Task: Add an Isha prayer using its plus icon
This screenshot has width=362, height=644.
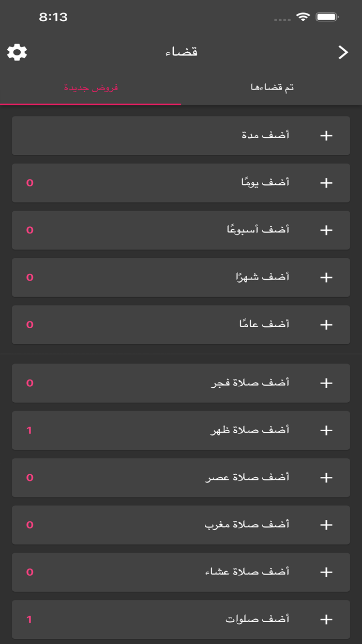Action: (x=326, y=572)
